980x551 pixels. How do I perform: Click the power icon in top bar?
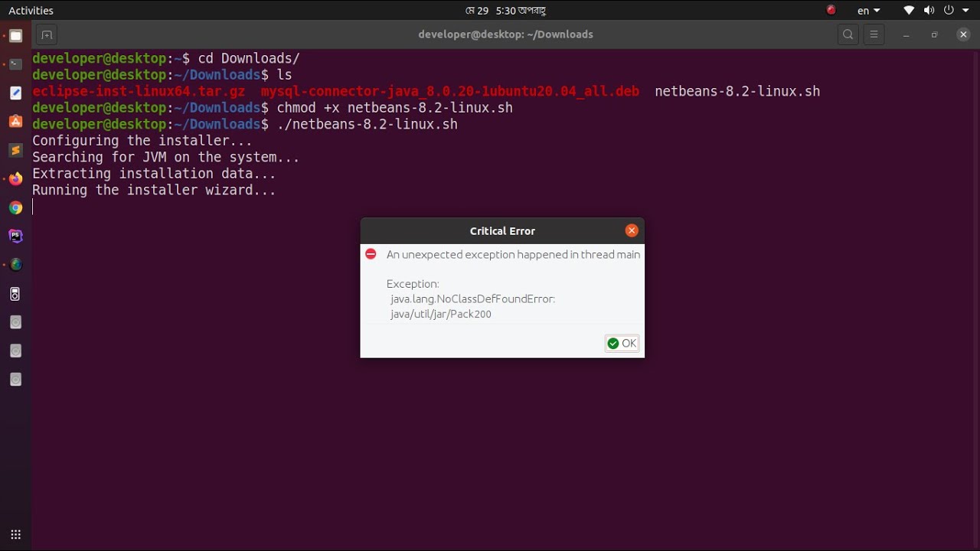click(949, 11)
